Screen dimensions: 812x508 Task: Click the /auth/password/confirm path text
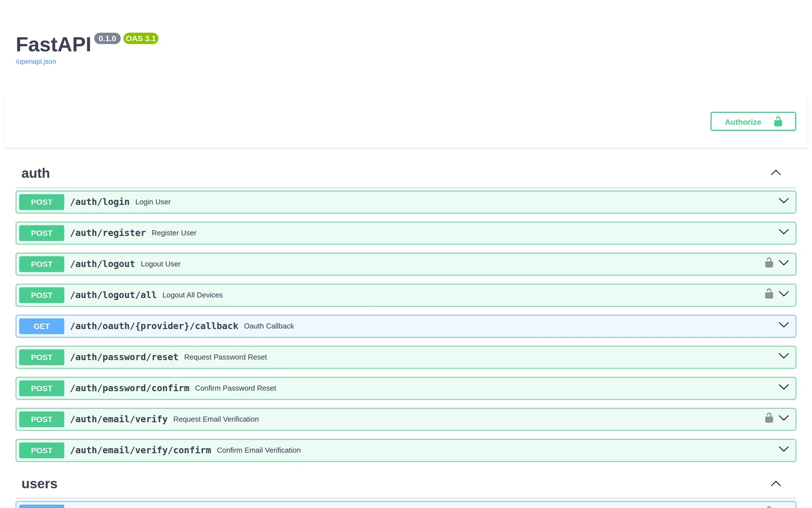pyautogui.click(x=130, y=388)
